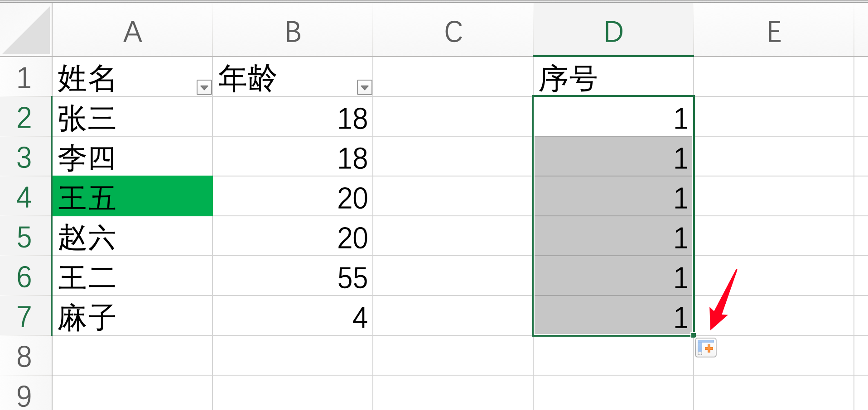Select column E header

click(x=774, y=32)
